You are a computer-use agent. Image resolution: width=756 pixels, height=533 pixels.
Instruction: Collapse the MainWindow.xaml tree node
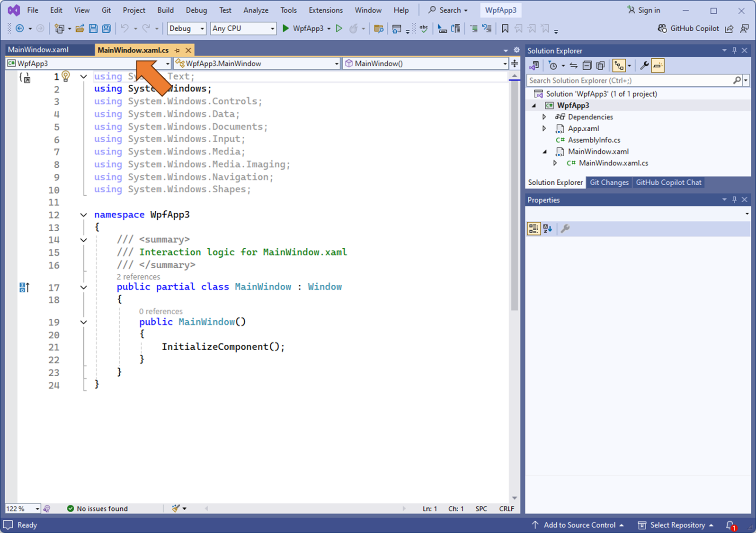click(x=544, y=152)
